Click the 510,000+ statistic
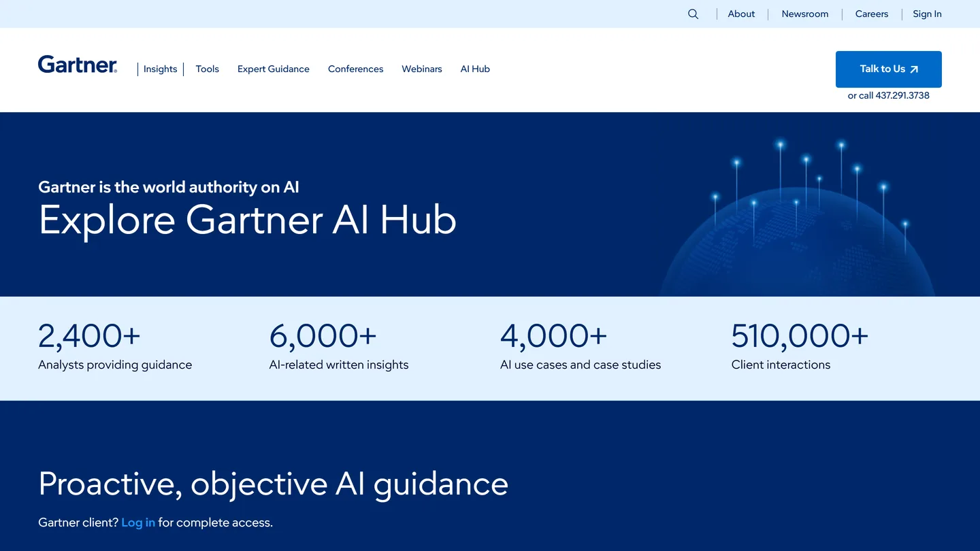The image size is (980, 551). tap(800, 335)
